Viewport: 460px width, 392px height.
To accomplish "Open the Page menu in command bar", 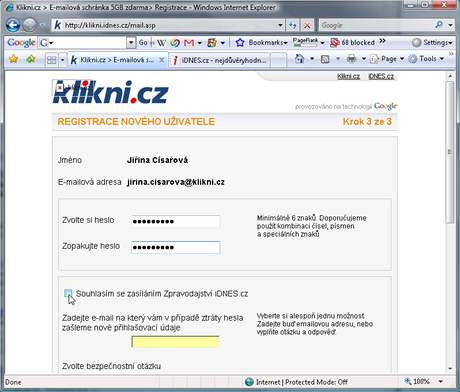I will pyautogui.click(x=387, y=59).
